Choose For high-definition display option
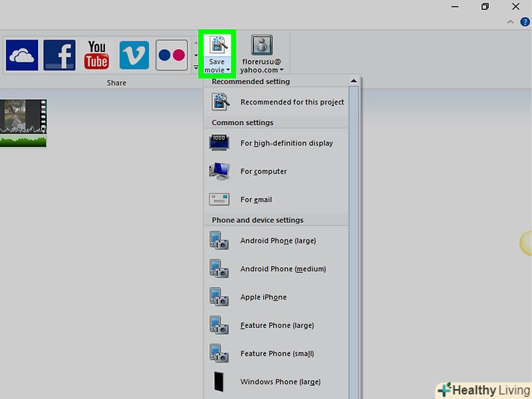The height and width of the screenshot is (399, 532). tap(286, 143)
